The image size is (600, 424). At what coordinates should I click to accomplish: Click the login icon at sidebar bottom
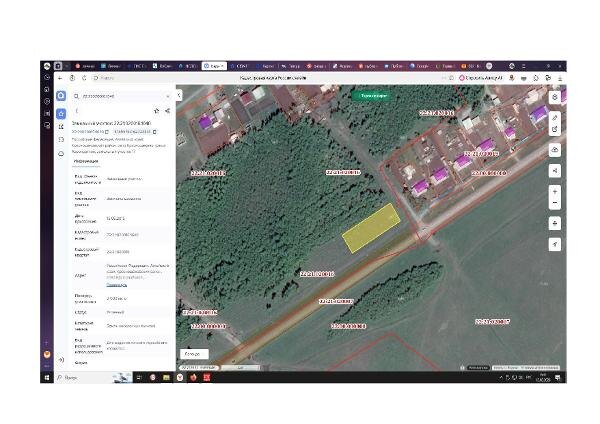[x=61, y=360]
